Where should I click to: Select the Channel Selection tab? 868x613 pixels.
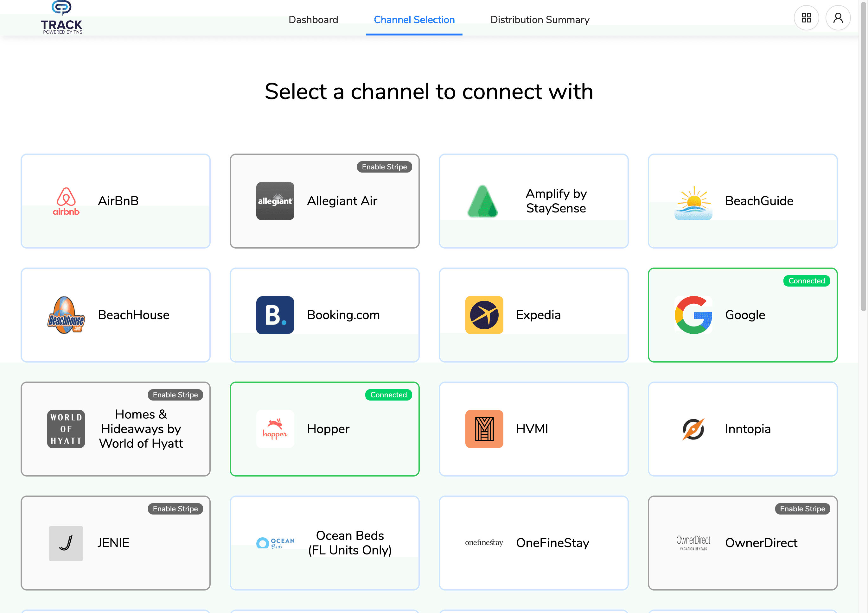414,20
